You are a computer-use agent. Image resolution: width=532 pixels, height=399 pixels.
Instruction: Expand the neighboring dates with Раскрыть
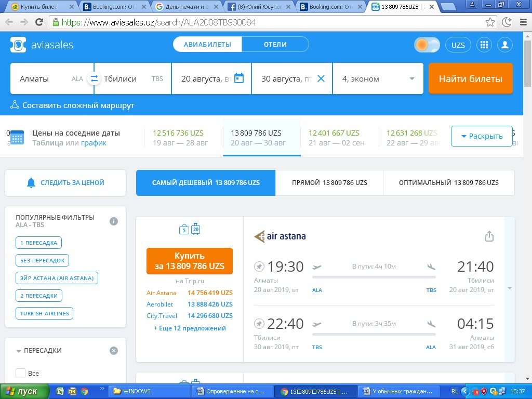click(481, 136)
